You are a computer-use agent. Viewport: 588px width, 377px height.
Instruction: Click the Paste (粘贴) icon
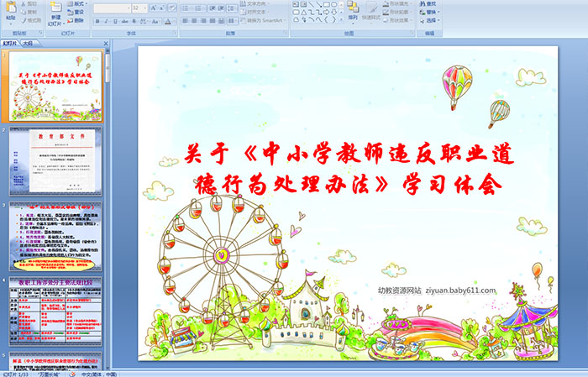click(11, 8)
